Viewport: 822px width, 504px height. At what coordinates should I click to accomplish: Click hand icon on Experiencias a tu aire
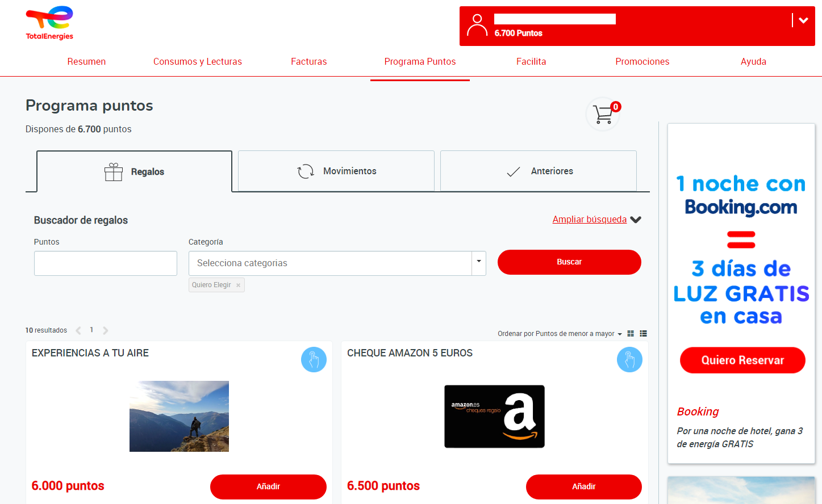(x=314, y=360)
